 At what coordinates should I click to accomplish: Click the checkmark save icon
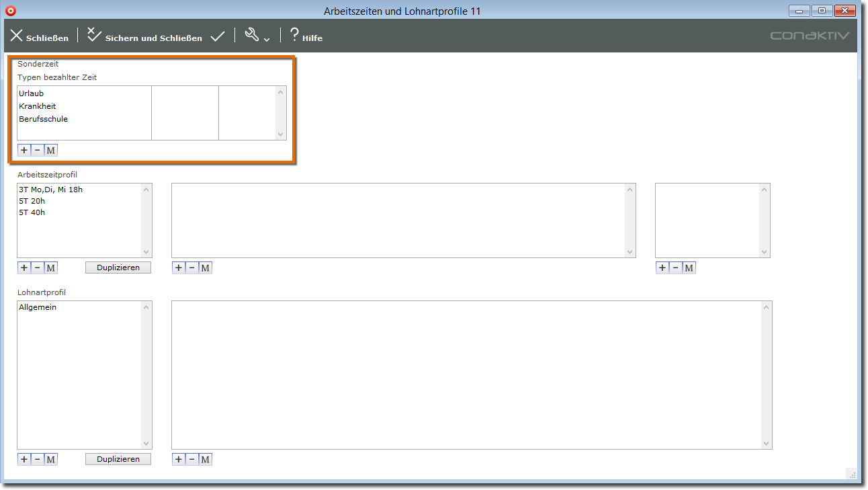pyautogui.click(x=217, y=37)
